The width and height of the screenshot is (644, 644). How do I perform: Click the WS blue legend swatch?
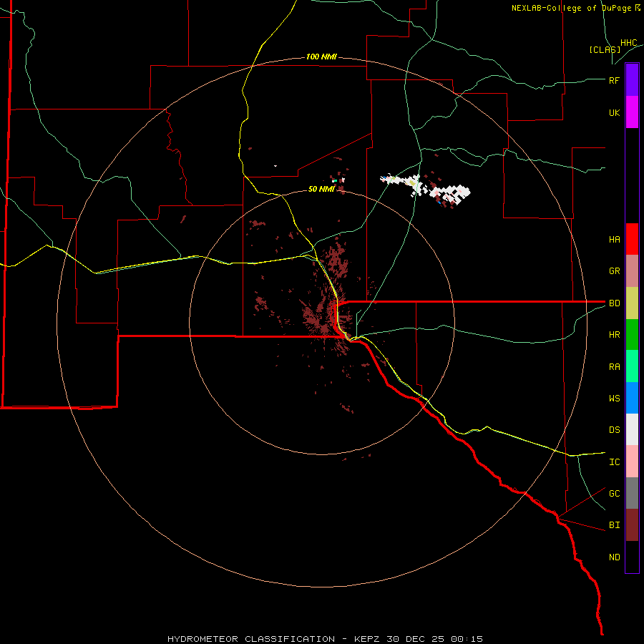[x=632, y=398]
